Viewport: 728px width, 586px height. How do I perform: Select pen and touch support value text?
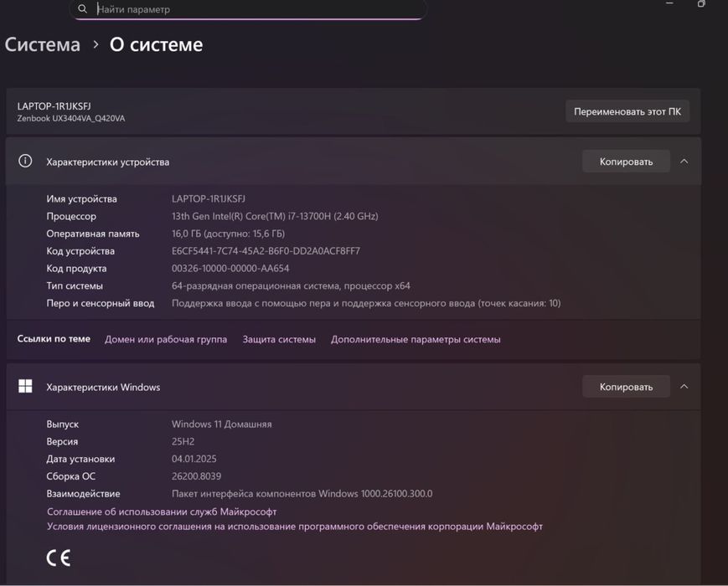(x=366, y=303)
